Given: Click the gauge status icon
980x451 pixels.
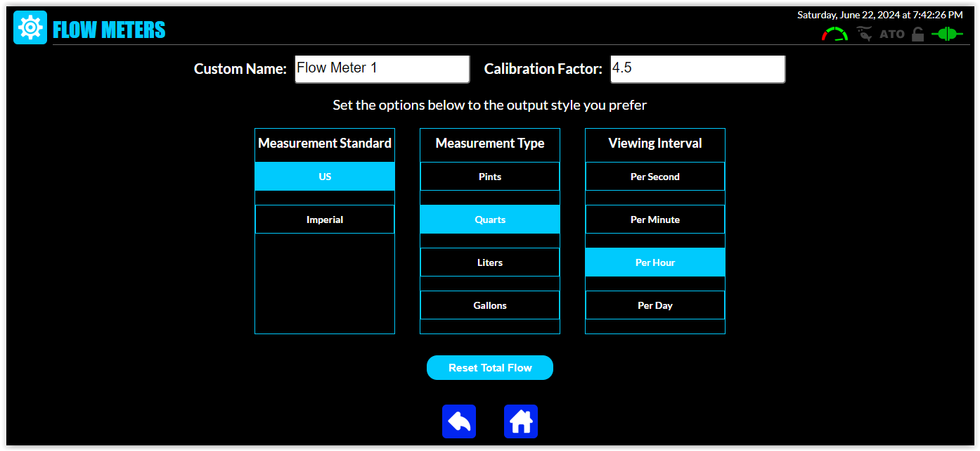Looking at the screenshot, I should (835, 34).
